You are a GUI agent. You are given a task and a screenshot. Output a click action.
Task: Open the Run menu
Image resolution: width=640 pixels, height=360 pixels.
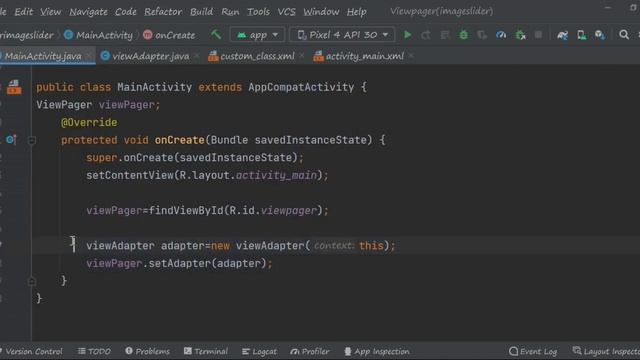230,12
